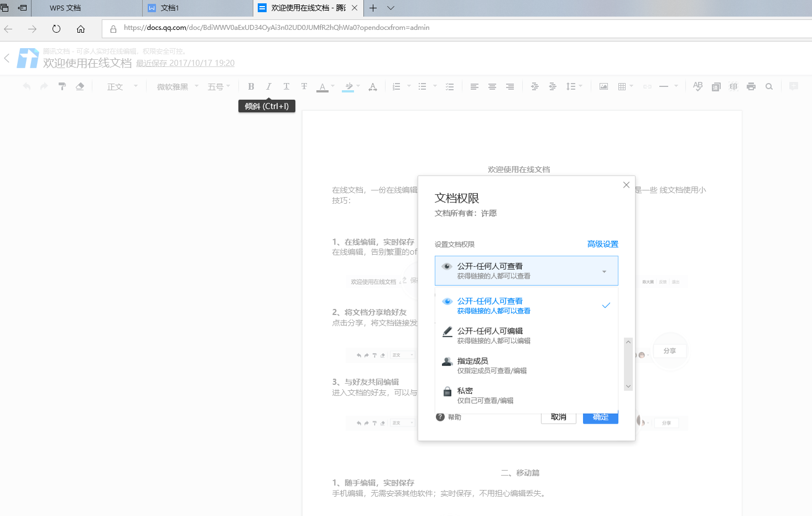Click the browser address bar URL
The image size is (812, 516).
[x=277, y=28]
